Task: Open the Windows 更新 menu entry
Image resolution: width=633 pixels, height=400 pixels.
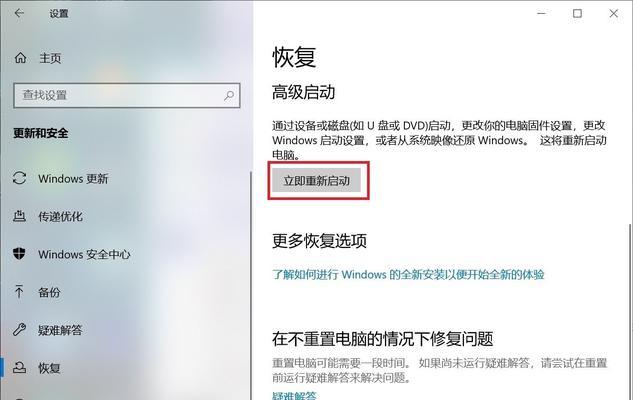Action: [73, 178]
